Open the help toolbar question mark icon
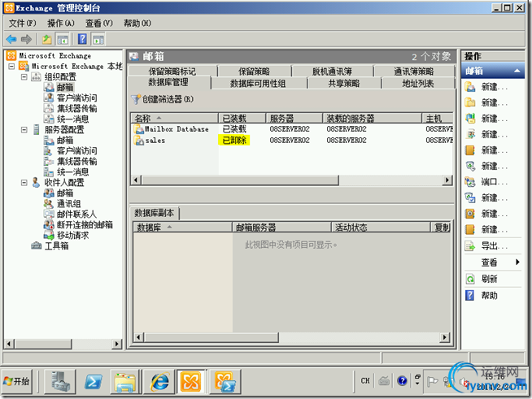This screenshot has height=399, width=532. point(82,39)
